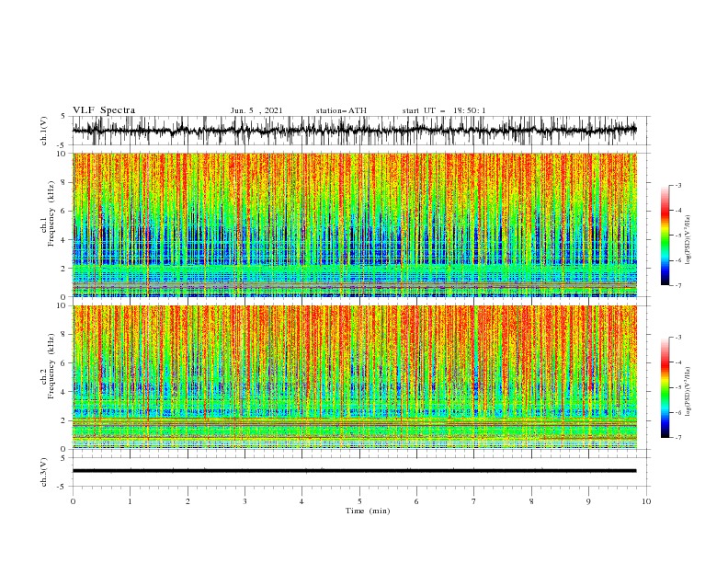The height and width of the screenshot is (563, 728).
Task: Click the time axis tick label "9"
Action: (x=588, y=501)
